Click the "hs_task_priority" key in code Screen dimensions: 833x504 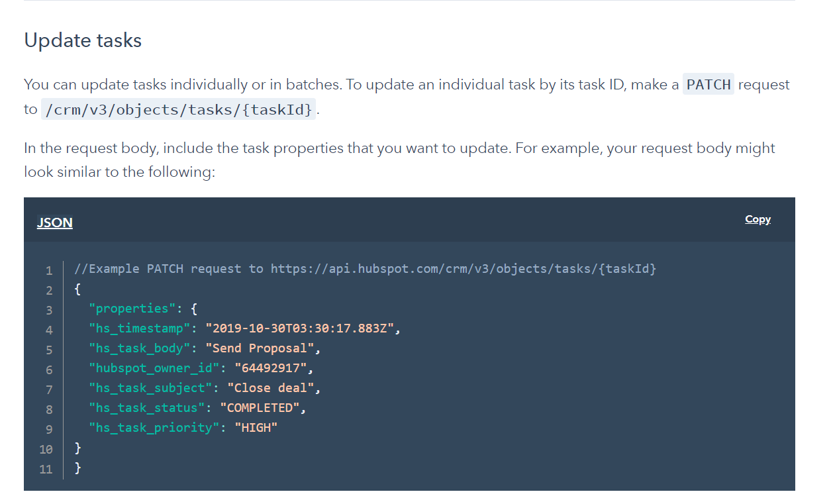tap(154, 428)
